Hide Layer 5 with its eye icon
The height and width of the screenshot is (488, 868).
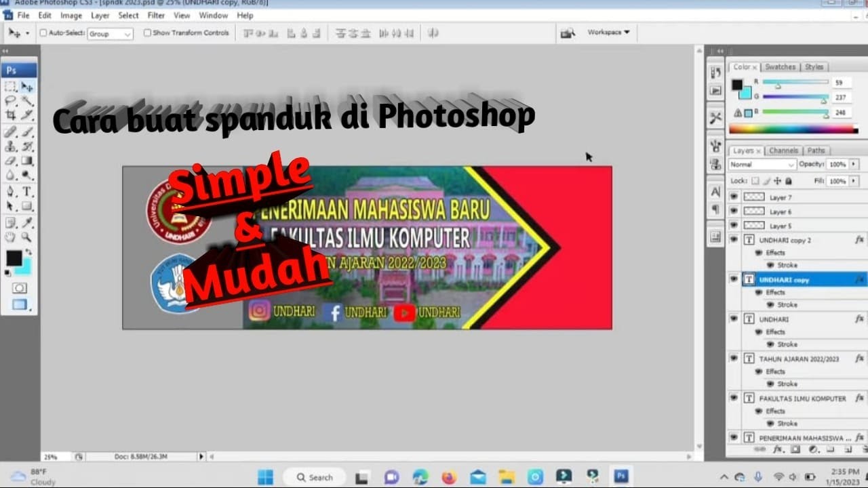tap(733, 225)
